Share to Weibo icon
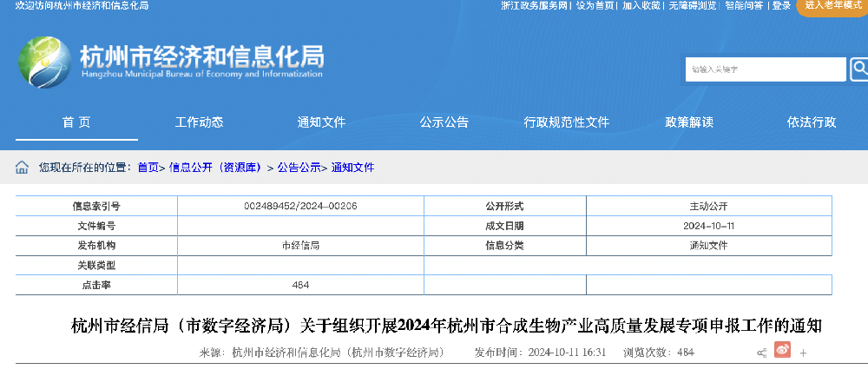The height and width of the screenshot is (376, 868). [782, 350]
